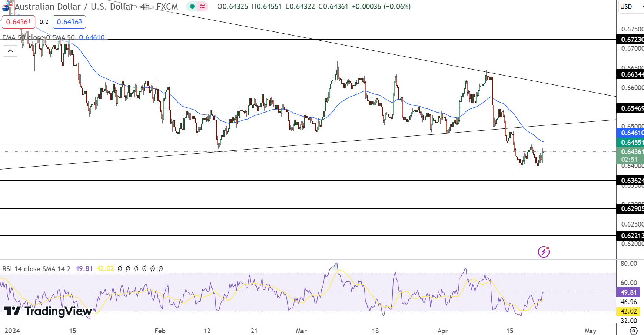Click the Feb date on time axis
This screenshot has width=644, height=335.
[x=160, y=331]
